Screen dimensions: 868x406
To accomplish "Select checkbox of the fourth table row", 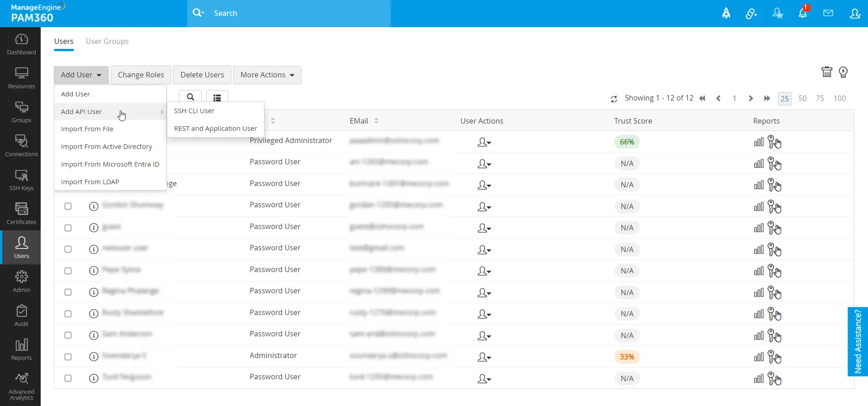I will [68, 206].
